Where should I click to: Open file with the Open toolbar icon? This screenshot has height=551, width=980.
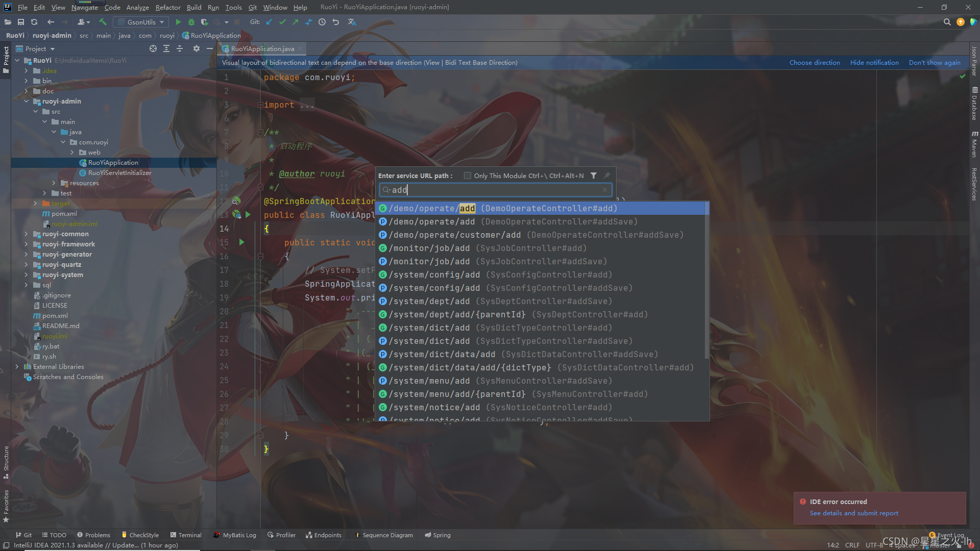(x=8, y=22)
